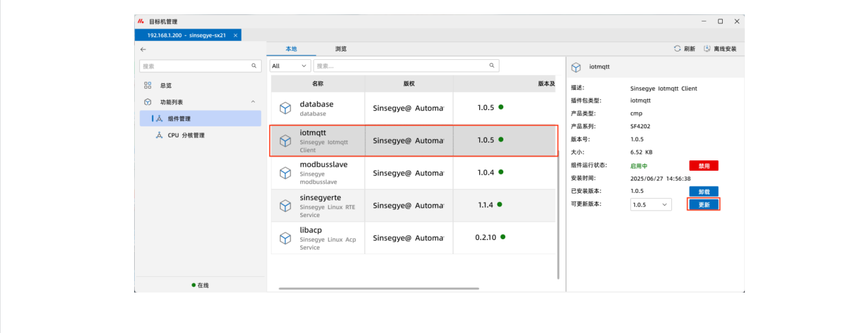Image resolution: width=868 pixels, height=333 pixels.
Task: Click the 离线安装 button label
Action: click(725, 49)
